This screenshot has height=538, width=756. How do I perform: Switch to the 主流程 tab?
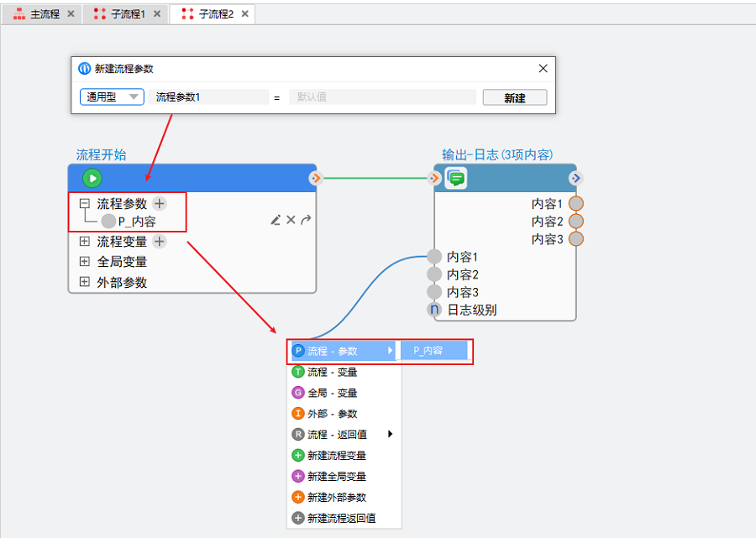[38, 14]
